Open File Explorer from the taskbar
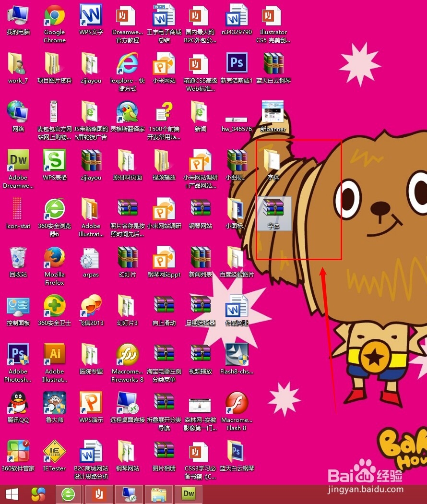The width and height of the screenshot is (427, 504). point(159,494)
